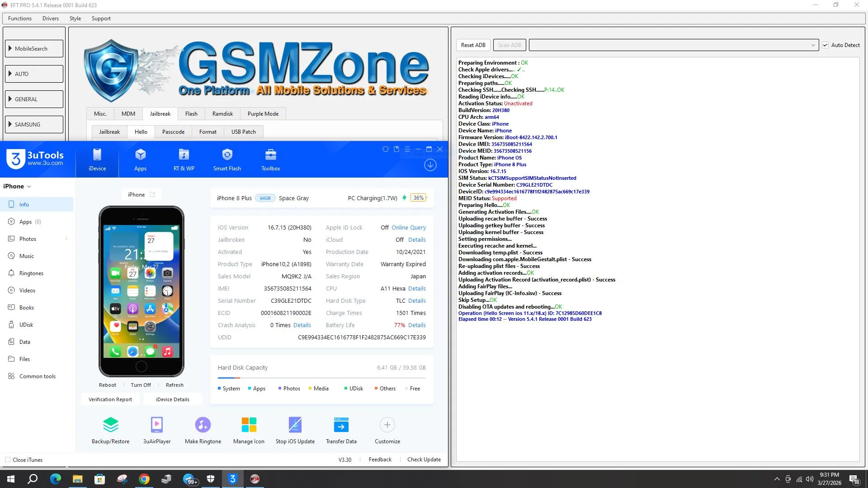
Task: Click the RT & WP icon
Action: coord(184,155)
